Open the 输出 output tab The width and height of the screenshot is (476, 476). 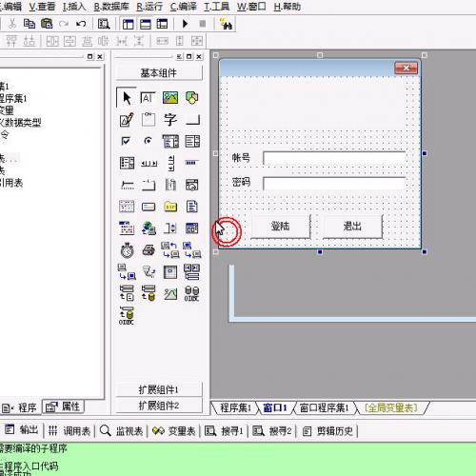[x=21, y=430]
